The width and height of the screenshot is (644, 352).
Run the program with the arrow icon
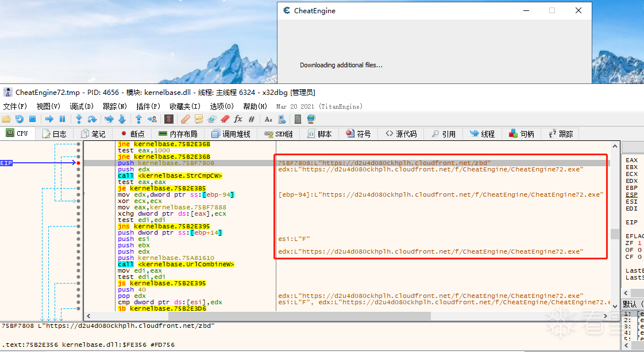[49, 119]
